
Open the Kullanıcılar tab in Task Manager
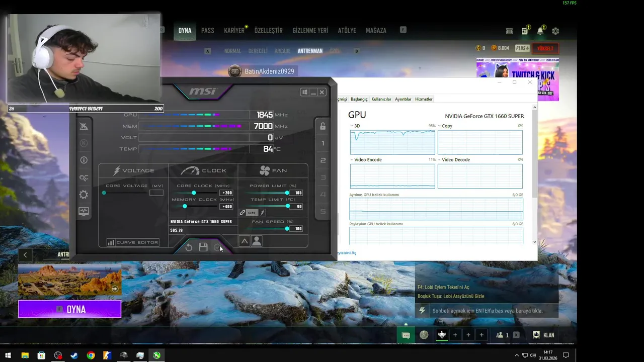381,99
